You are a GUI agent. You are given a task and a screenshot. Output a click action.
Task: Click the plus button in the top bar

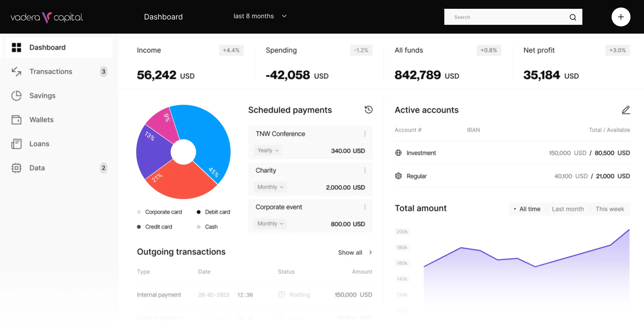[620, 17]
